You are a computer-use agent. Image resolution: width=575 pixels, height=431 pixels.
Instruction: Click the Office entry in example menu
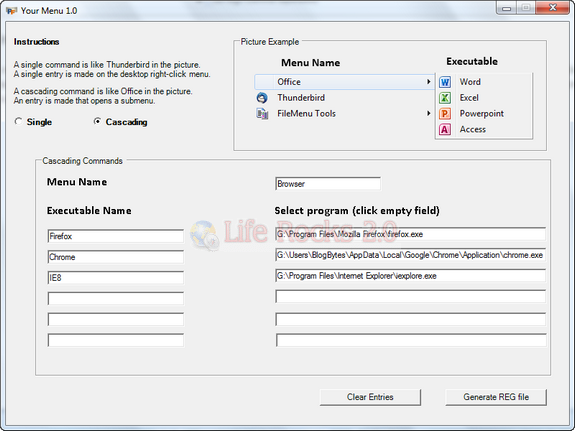(344, 82)
